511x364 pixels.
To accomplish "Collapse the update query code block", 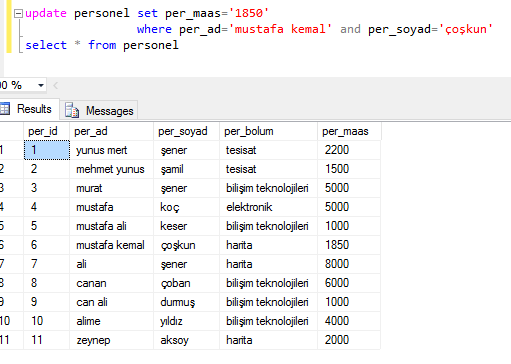I will click(x=18, y=14).
